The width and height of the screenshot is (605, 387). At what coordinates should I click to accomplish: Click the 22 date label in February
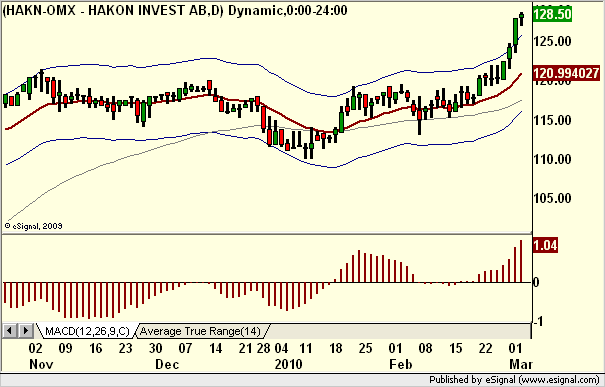pos(485,348)
